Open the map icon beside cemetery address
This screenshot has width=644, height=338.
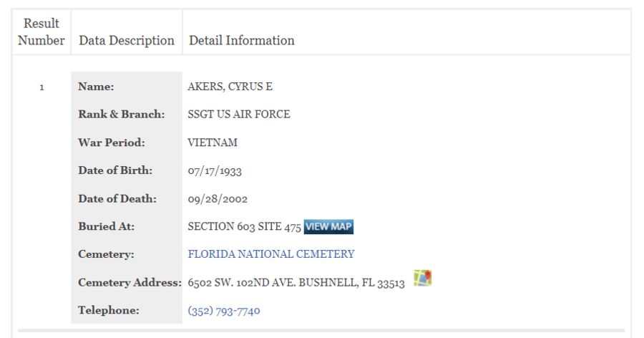[x=423, y=278]
